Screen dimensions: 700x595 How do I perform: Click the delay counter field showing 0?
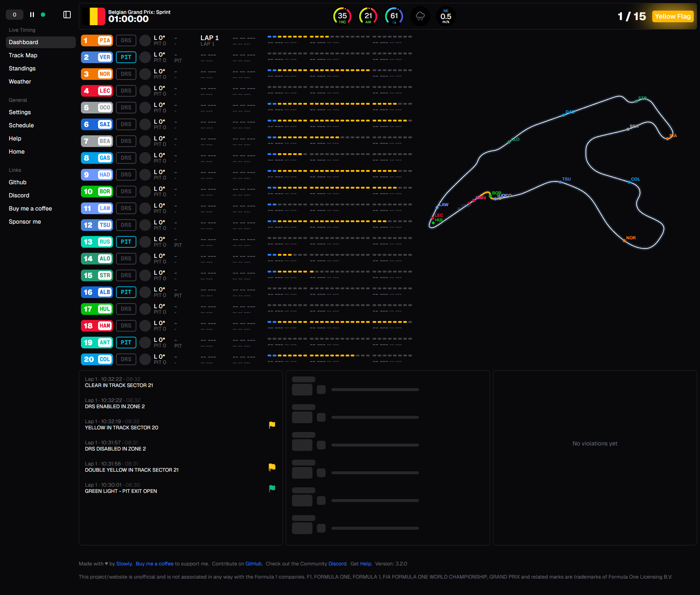click(x=15, y=15)
